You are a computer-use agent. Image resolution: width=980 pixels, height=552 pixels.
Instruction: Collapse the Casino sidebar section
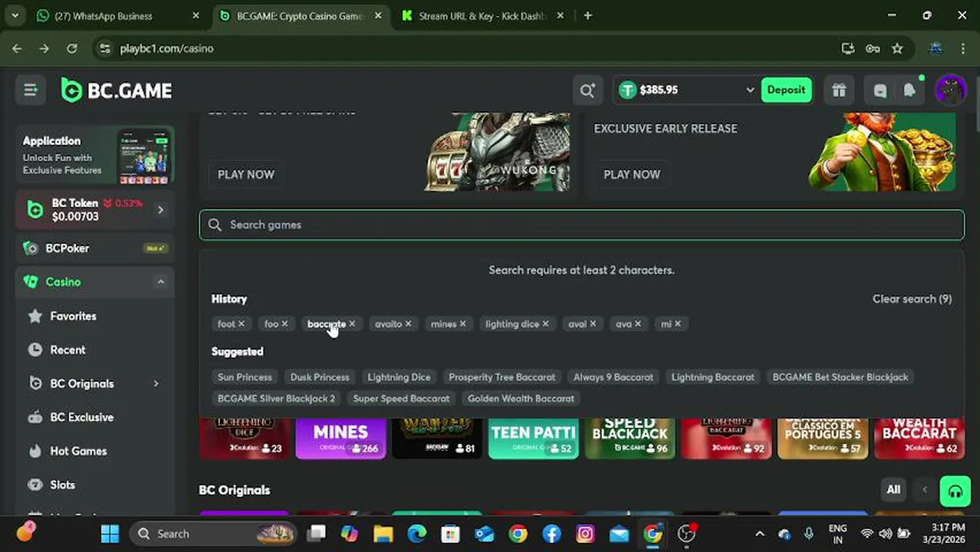(160, 282)
